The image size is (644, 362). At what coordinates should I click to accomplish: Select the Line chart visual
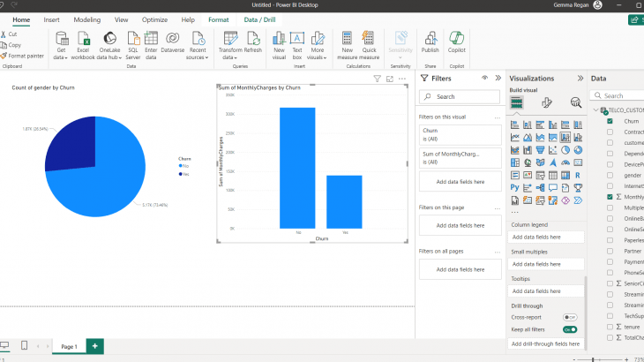point(514,137)
